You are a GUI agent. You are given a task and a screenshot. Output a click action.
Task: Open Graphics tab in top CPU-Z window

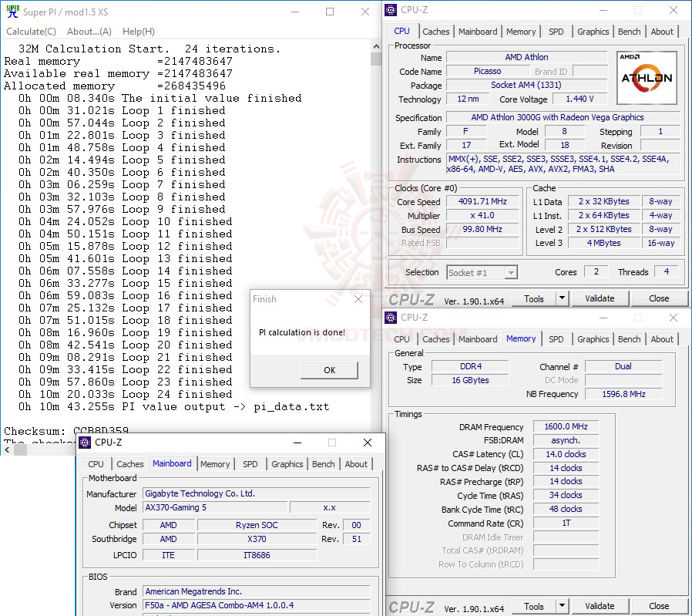point(593,32)
